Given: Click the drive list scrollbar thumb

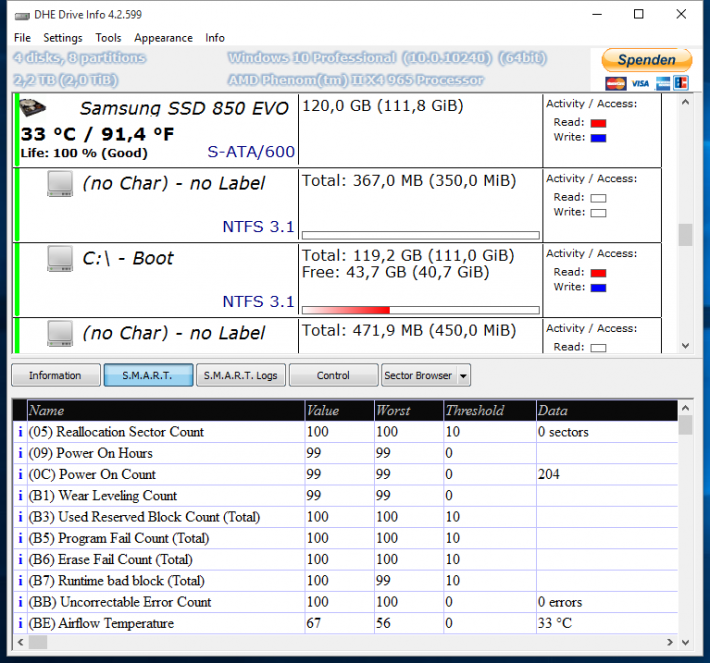Looking at the screenshot, I should (685, 235).
